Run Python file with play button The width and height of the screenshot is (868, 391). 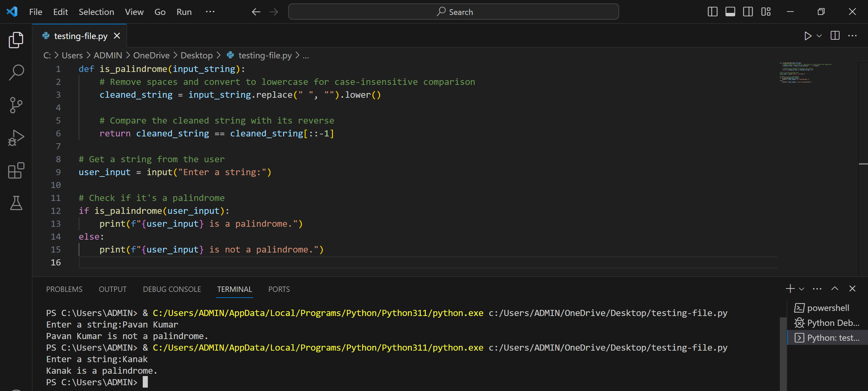[x=808, y=36]
